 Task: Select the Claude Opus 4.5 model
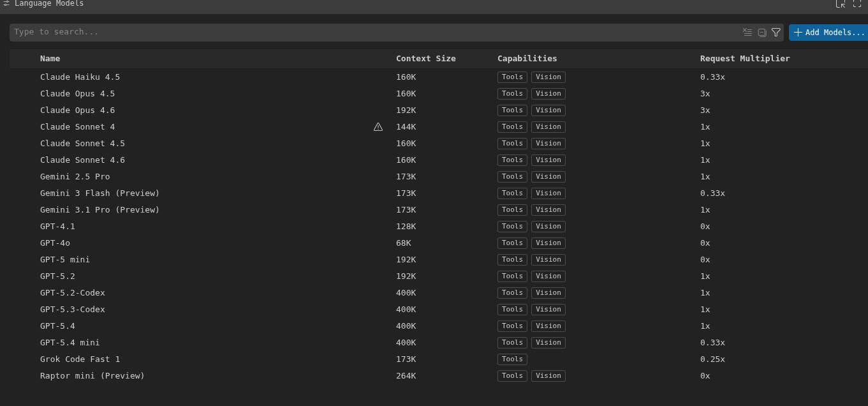click(x=78, y=94)
